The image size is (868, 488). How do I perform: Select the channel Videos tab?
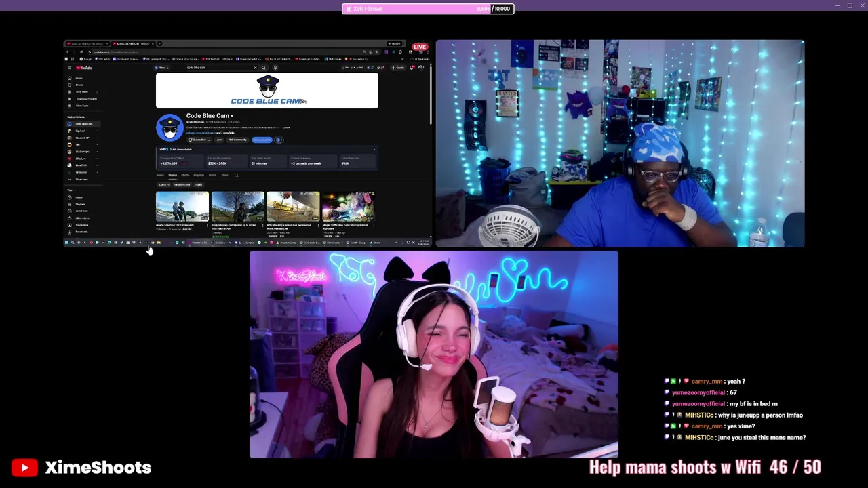(173, 175)
